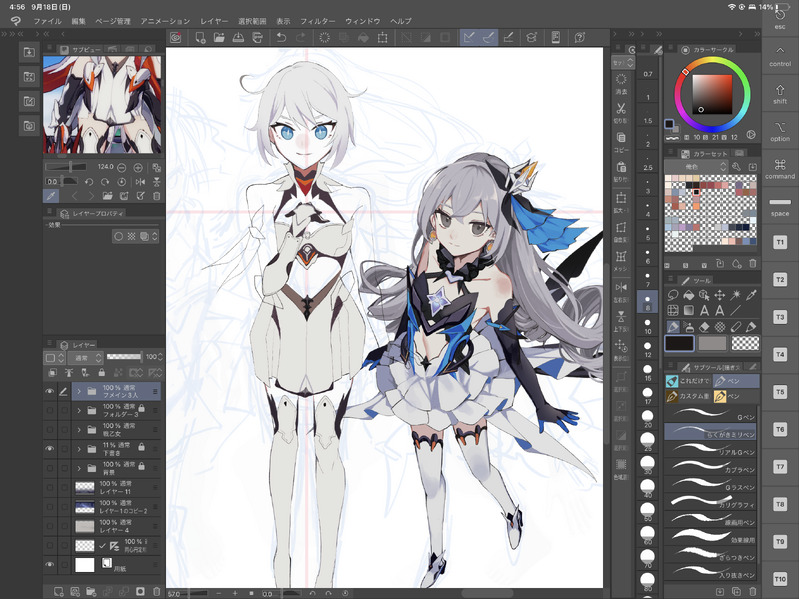This screenshot has width=799, height=599.
Task: Expand the 背景 folder
Action: coord(79,468)
